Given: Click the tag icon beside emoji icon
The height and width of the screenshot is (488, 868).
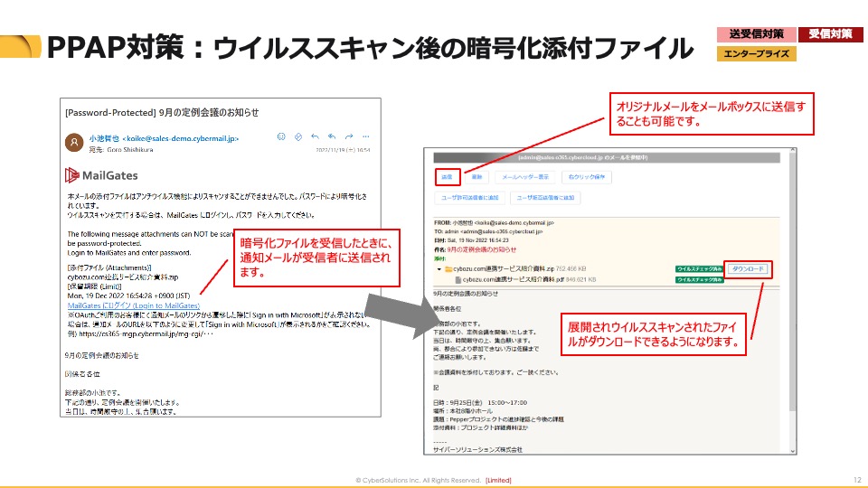Looking at the screenshot, I should click(298, 136).
